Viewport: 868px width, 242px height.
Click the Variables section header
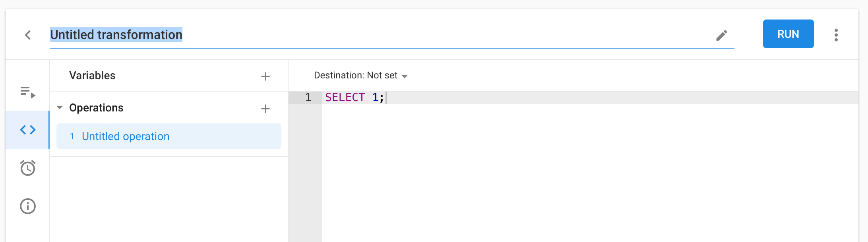(92, 76)
